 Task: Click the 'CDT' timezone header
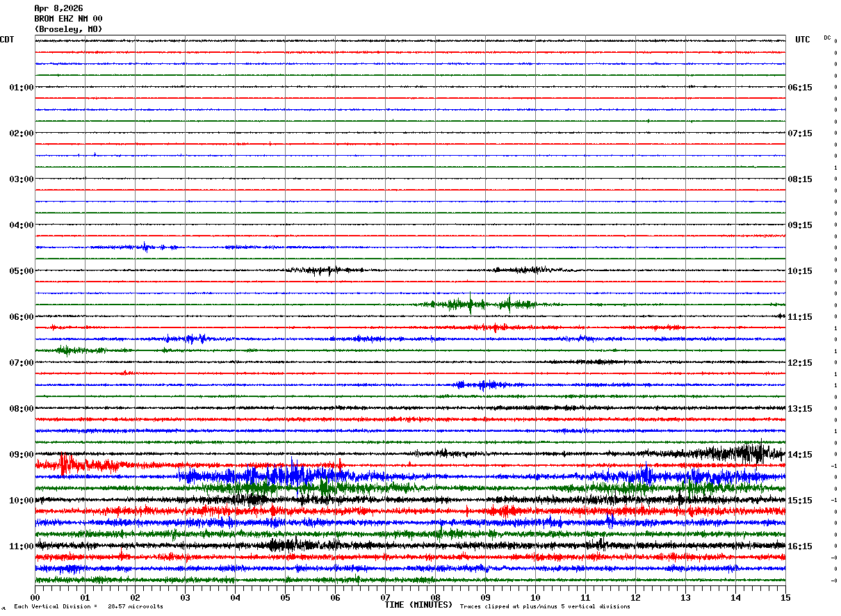[x=7, y=40]
